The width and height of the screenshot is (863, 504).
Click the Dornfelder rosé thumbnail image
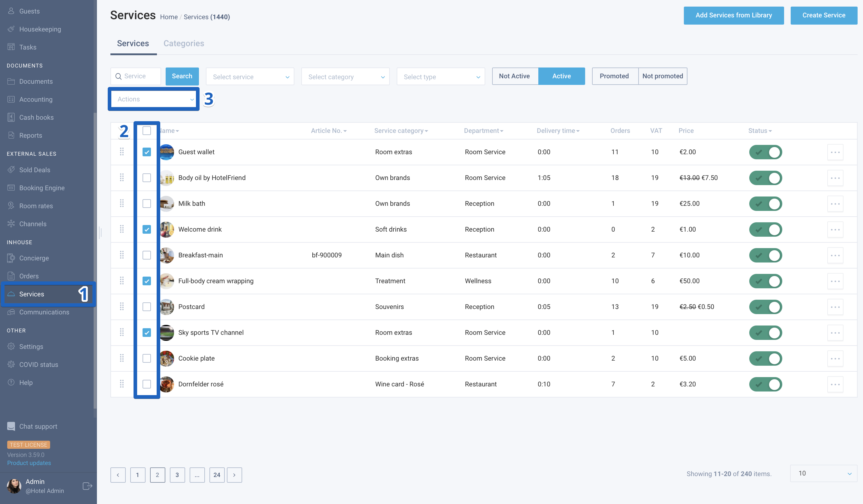167,384
